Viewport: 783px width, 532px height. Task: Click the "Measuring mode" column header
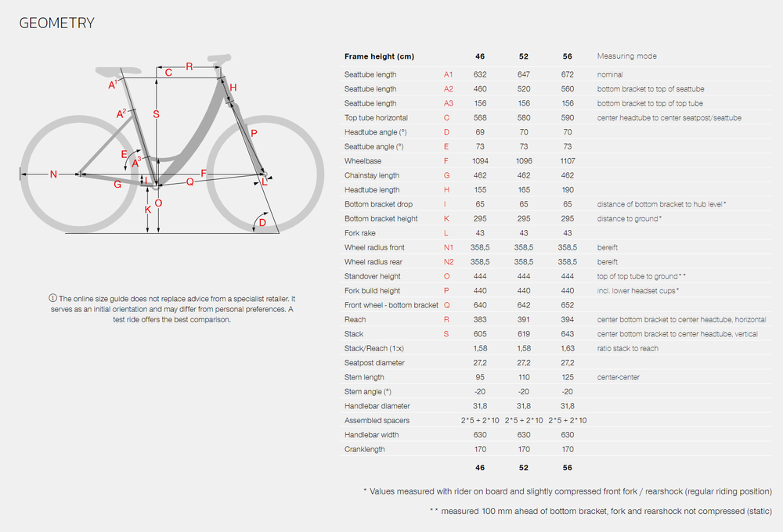click(626, 56)
